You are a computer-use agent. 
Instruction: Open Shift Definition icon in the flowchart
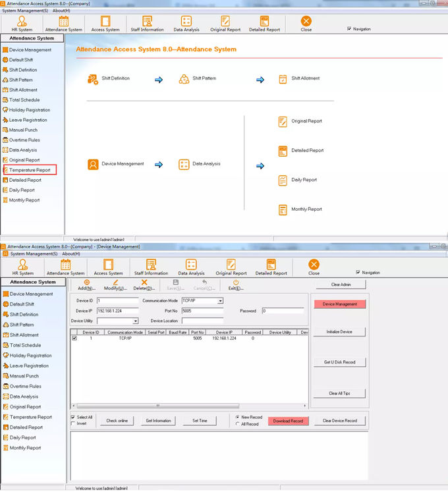(93, 79)
